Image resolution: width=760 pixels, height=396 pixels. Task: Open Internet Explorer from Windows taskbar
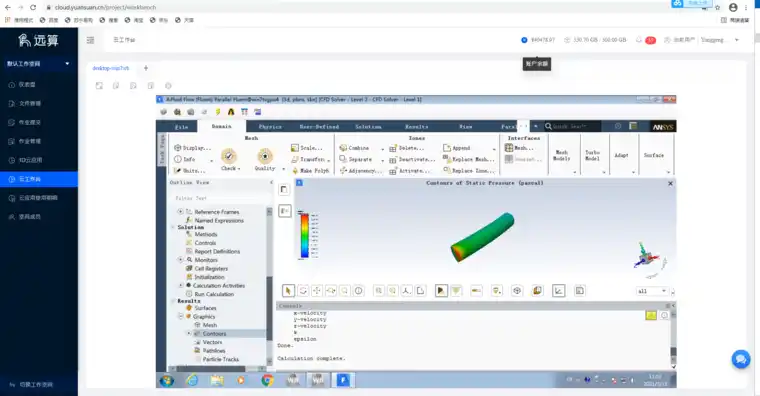pos(192,380)
